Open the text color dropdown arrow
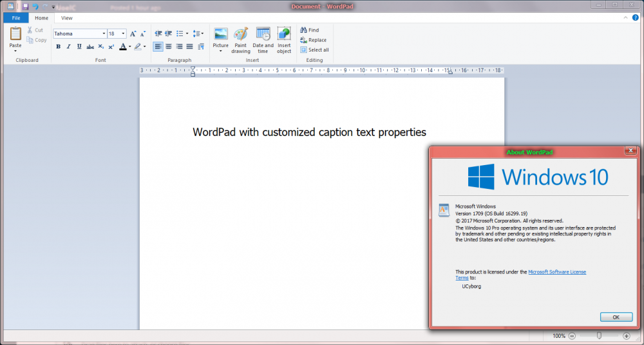The width and height of the screenshot is (644, 345). click(x=130, y=46)
